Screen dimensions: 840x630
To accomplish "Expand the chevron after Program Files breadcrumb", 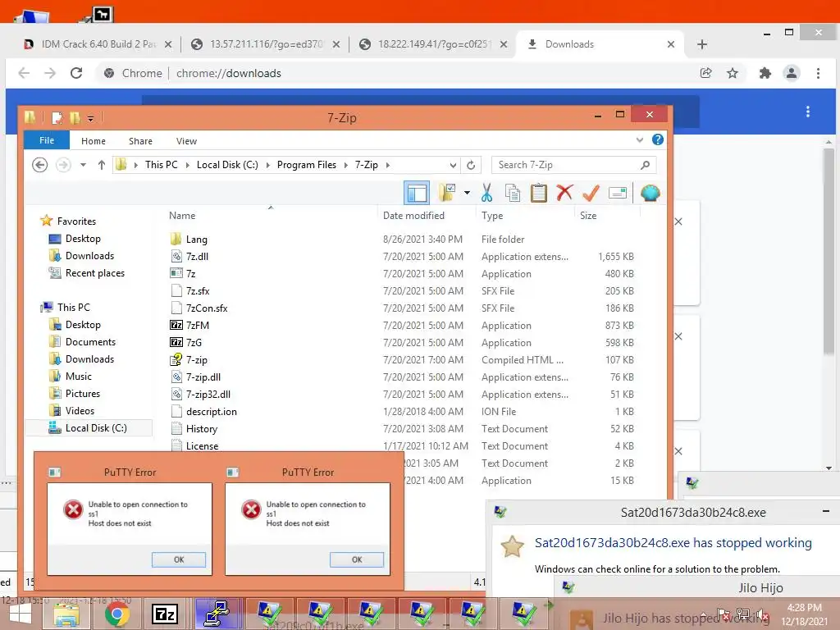I will tap(346, 165).
